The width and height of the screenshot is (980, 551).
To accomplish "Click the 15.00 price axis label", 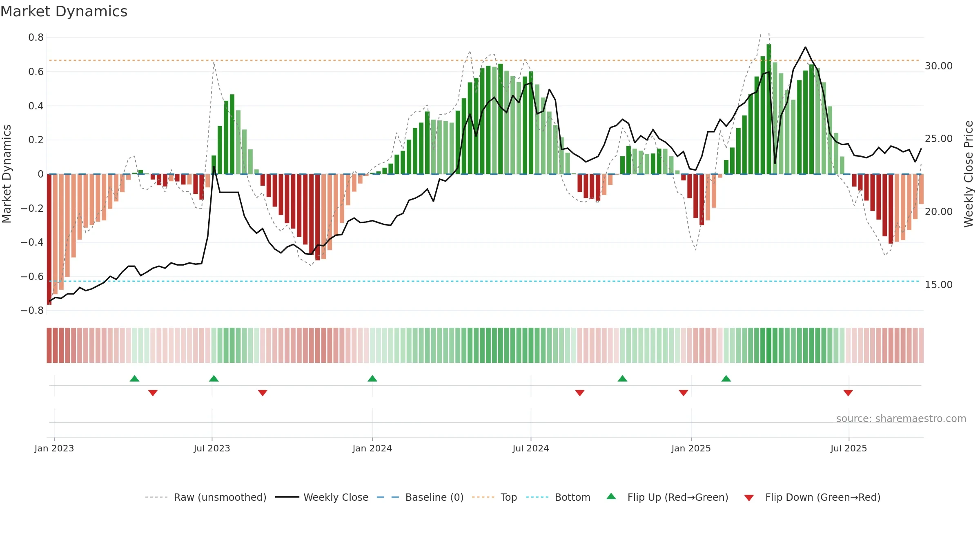I will click(939, 285).
